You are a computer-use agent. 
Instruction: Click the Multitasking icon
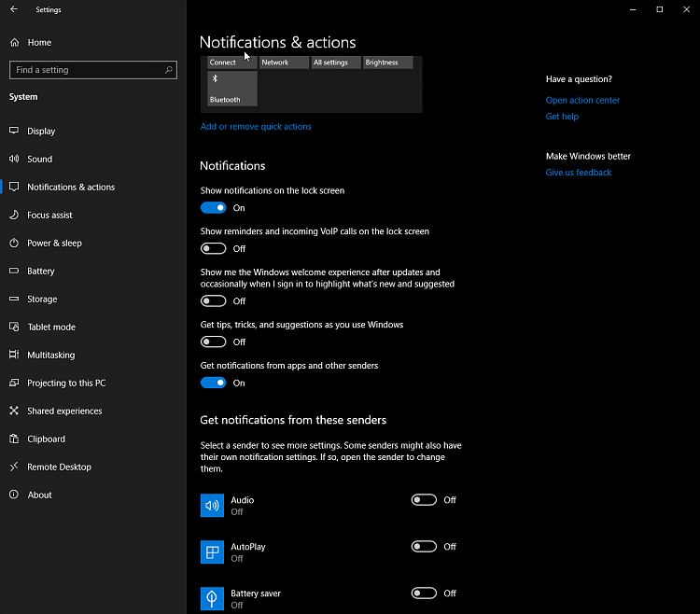14,355
